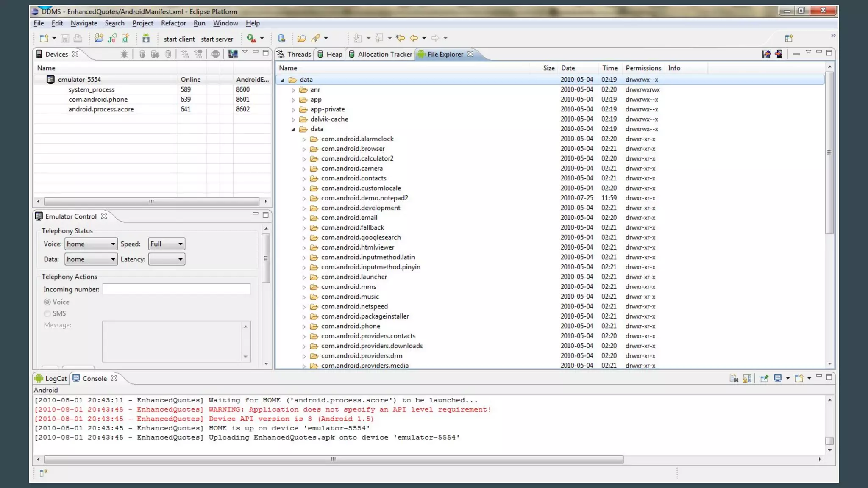This screenshot has height=488, width=868.
Task: Click the console horizontal scrollbar thumb
Action: (x=333, y=459)
